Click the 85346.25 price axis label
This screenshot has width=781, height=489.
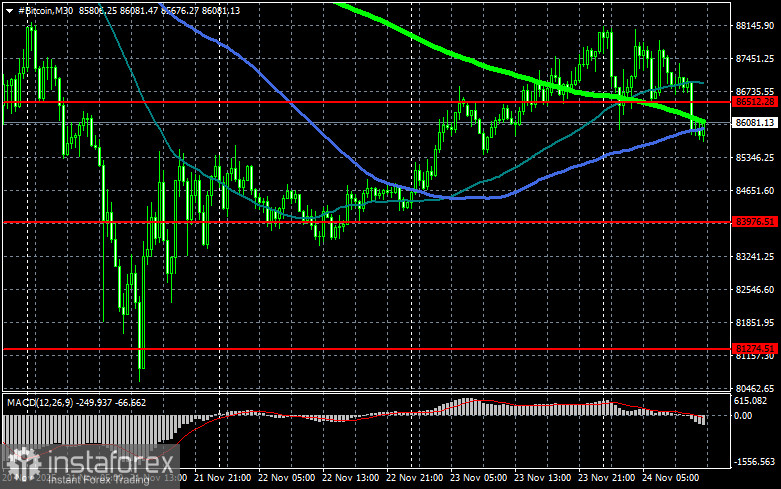pos(755,157)
